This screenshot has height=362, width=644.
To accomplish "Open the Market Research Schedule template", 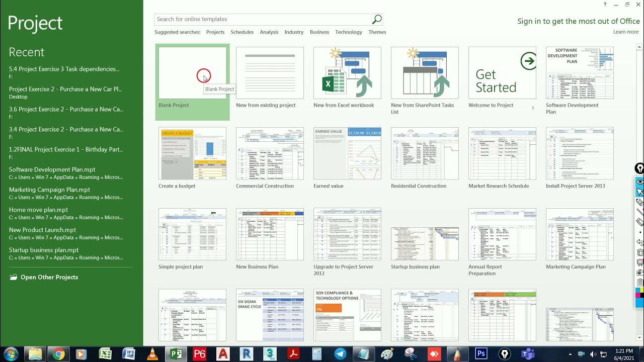I will (502, 158).
